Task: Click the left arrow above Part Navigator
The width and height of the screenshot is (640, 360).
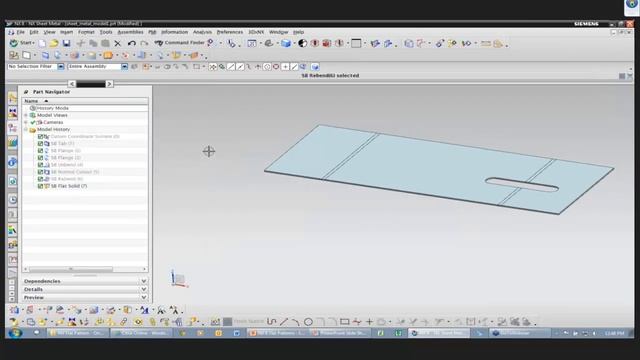Action: click(x=72, y=84)
